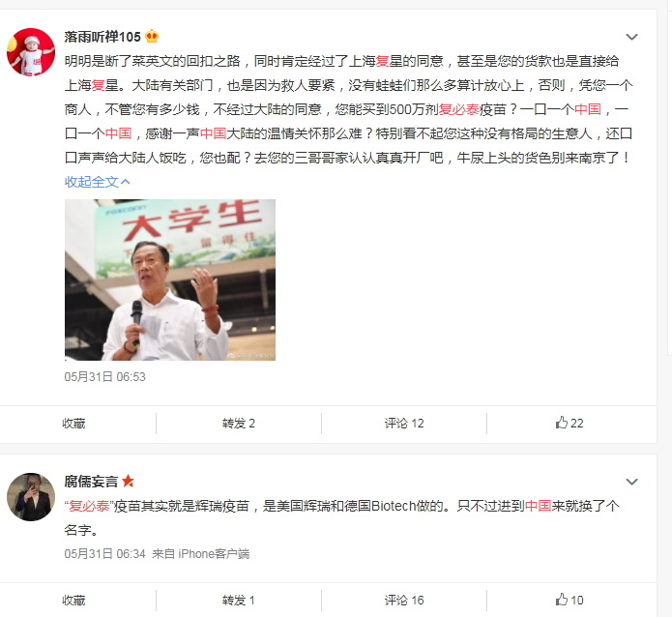Image resolution: width=672 pixels, height=617 pixels.
Task: Repost second post via 转发 1
Action: 239,600
